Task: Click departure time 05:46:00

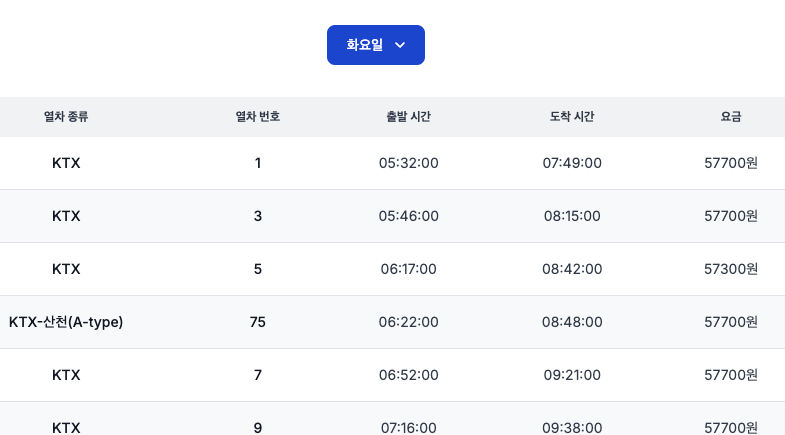Action: coord(409,216)
